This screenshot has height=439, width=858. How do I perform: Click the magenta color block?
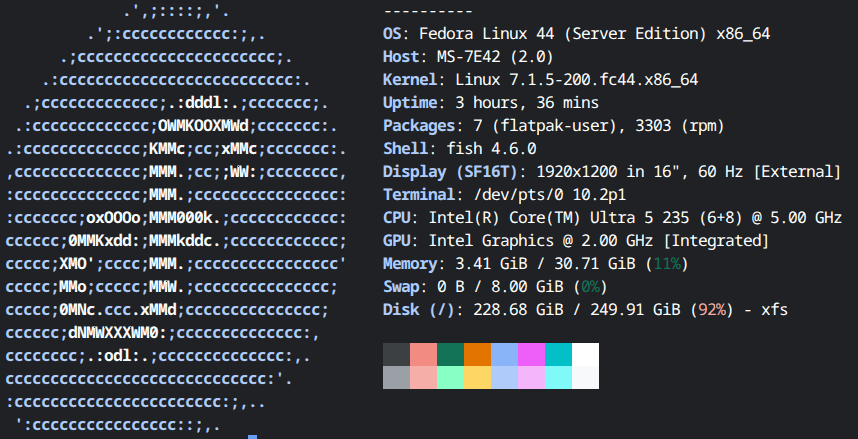click(531, 354)
